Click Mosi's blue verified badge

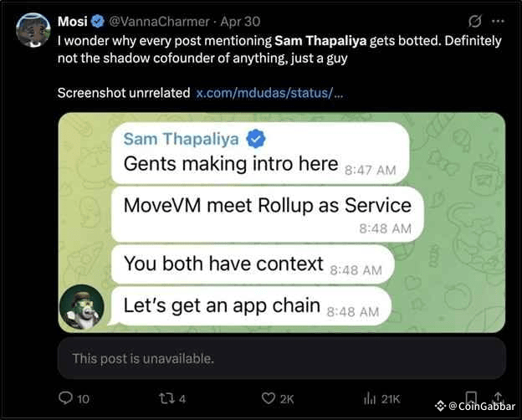(x=98, y=21)
